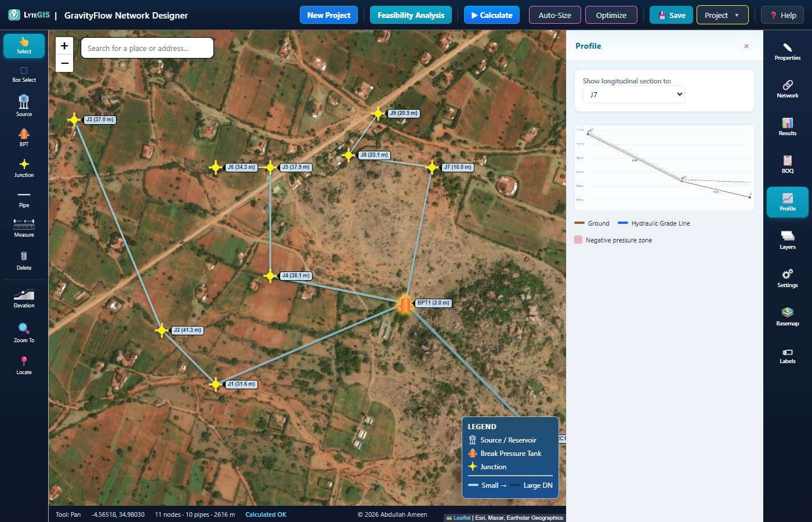Show the Results panel
This screenshot has width=812, height=522.
click(787, 126)
